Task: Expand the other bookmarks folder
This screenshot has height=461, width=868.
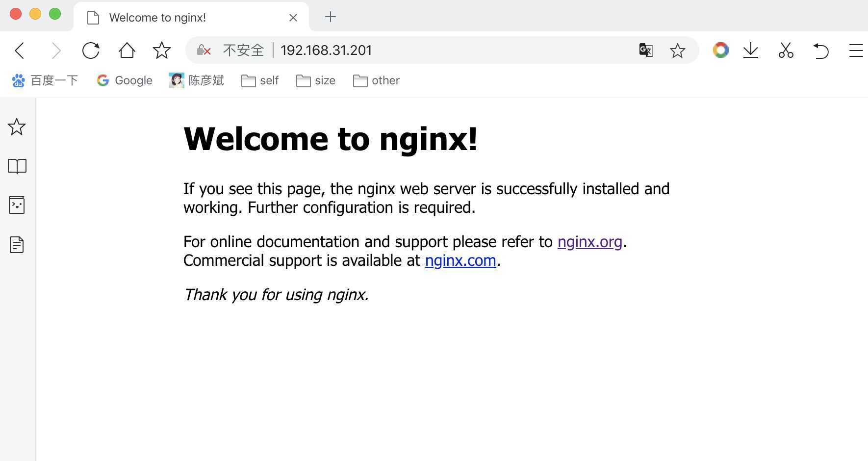Action: (376, 80)
